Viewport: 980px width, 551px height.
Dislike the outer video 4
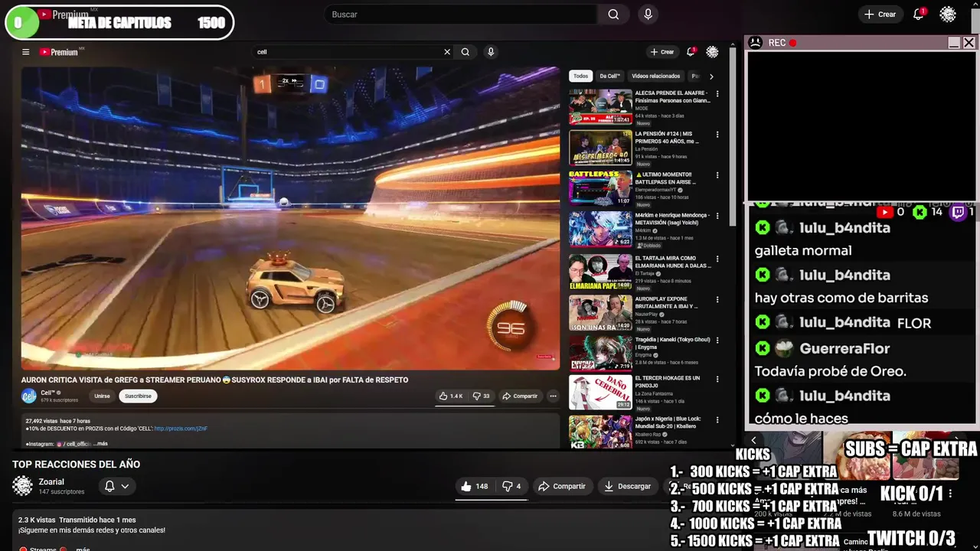[511, 486]
